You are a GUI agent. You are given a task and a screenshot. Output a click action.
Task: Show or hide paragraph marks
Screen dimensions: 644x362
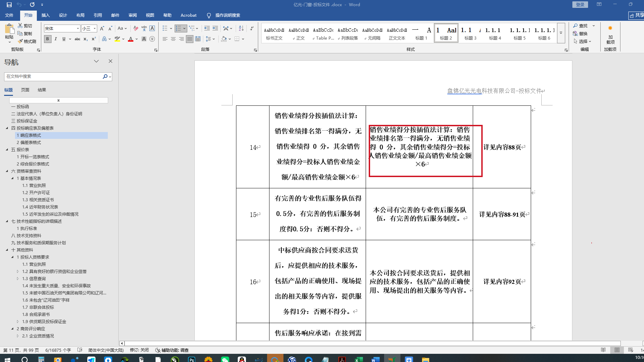click(252, 28)
